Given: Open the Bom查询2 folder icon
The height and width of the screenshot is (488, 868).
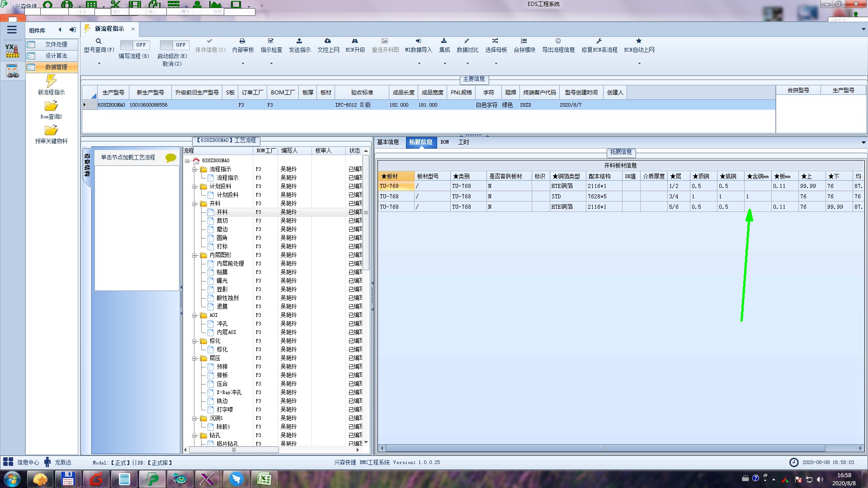Looking at the screenshot, I should tap(51, 106).
